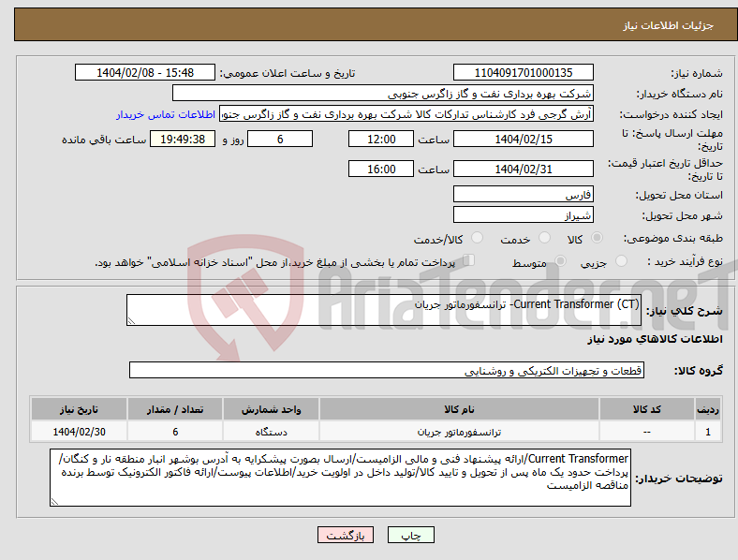The height and width of the screenshot is (560, 738).
Task: Click the remaining time field 19:49:38
Action: [x=183, y=139]
